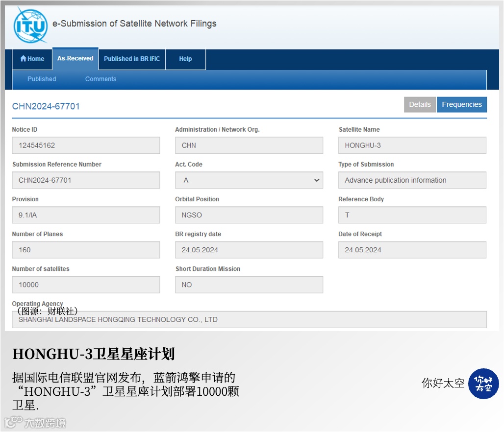This screenshot has width=504, height=432.
Task: Click the '(图源: 财联社)' caption
Action: tap(47, 311)
